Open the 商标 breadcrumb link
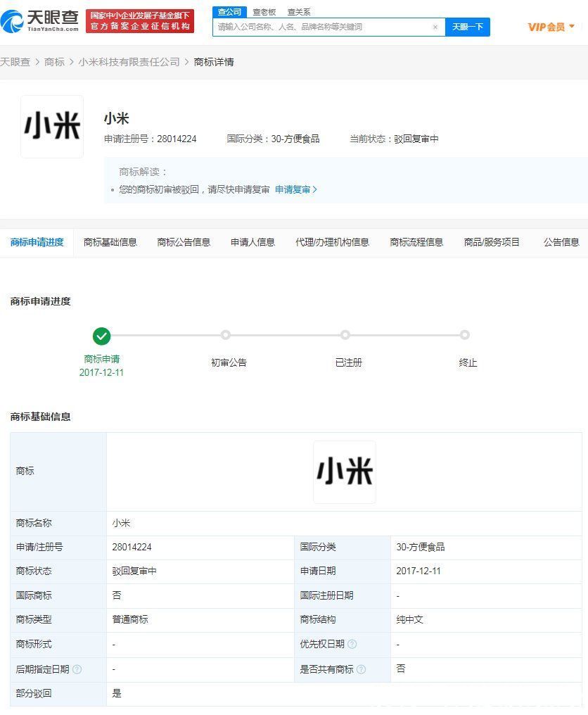 click(x=54, y=62)
